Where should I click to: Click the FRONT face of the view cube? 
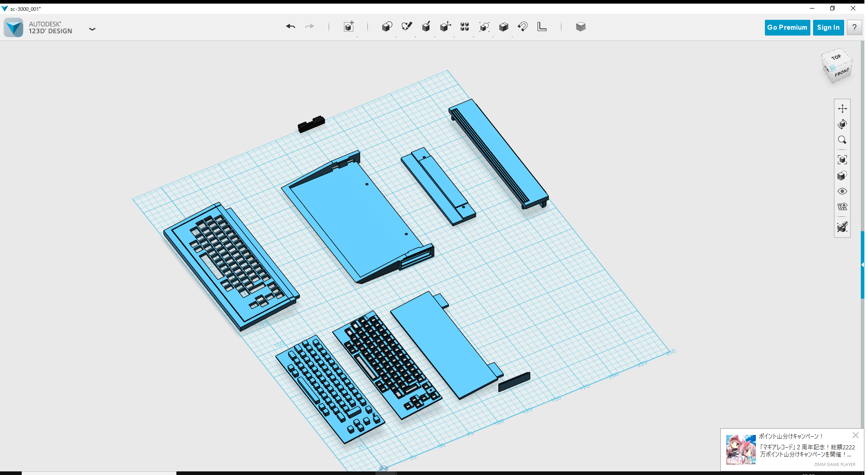coord(842,72)
